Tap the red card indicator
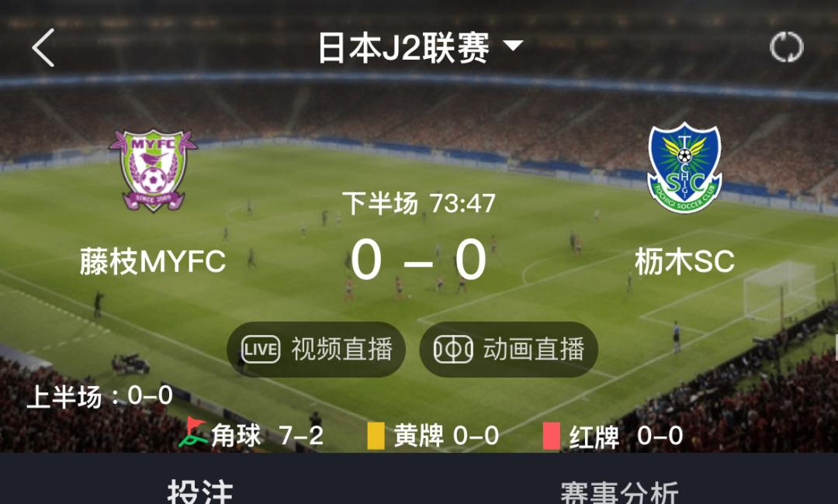 click(x=552, y=436)
